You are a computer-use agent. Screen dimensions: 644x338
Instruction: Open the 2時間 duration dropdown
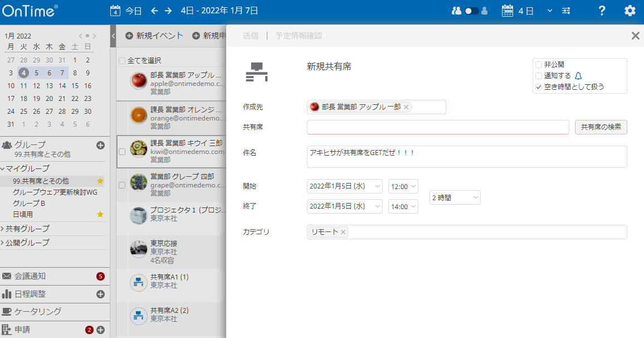coord(455,198)
